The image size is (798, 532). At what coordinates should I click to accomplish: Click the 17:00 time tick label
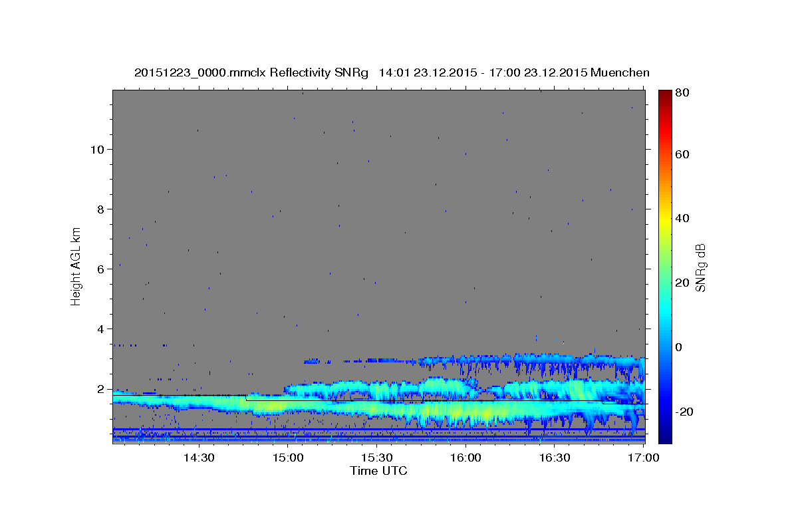[644, 458]
